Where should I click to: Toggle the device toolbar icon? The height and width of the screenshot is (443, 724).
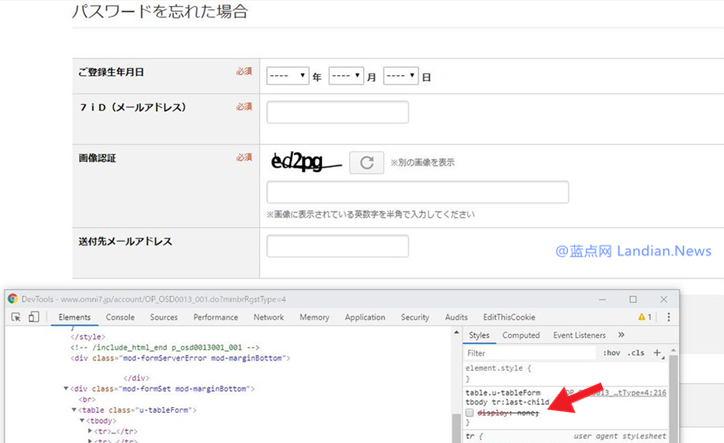tap(33, 317)
